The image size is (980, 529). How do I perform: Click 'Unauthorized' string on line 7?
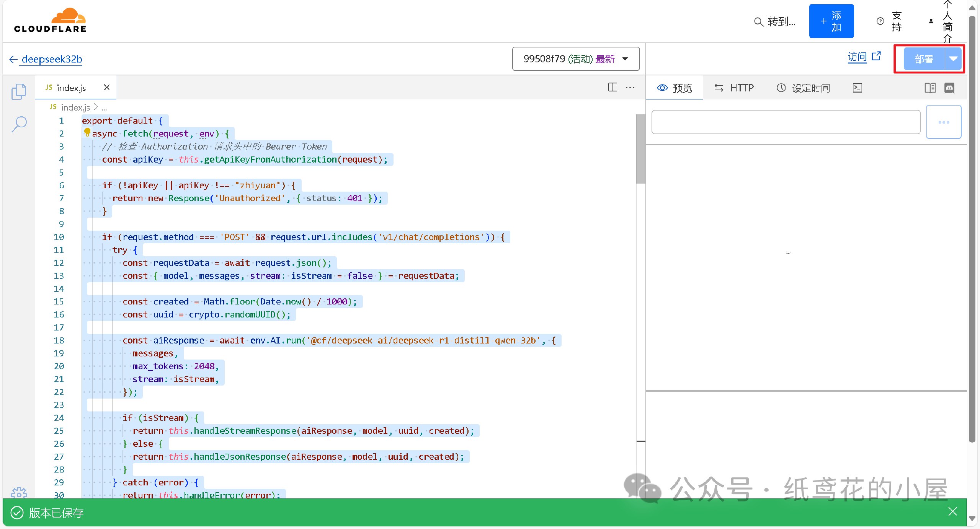250,198
